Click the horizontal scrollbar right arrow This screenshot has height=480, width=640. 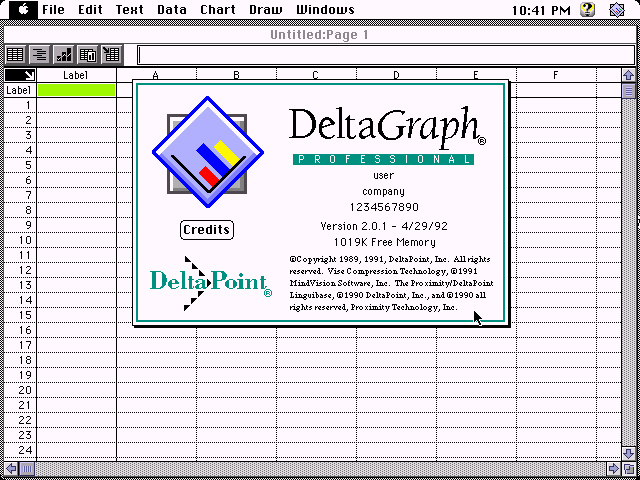[613, 469]
